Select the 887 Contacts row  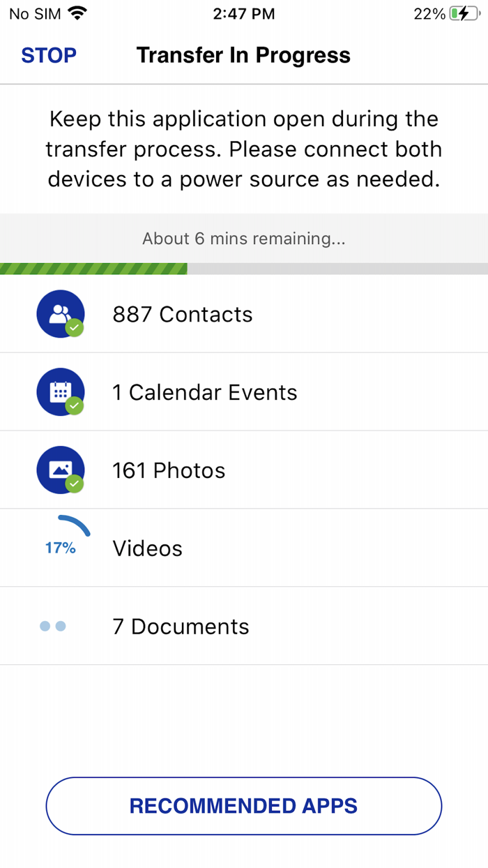click(183, 315)
